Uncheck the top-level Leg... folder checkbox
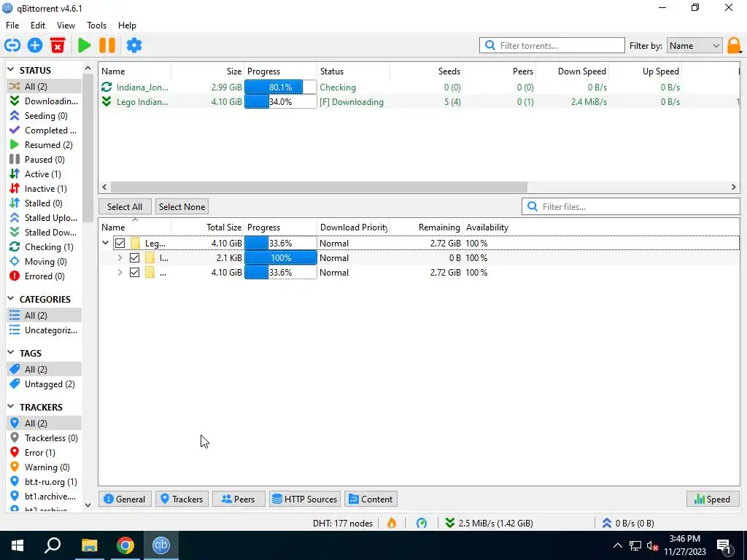Image resolution: width=747 pixels, height=560 pixels. (x=120, y=244)
